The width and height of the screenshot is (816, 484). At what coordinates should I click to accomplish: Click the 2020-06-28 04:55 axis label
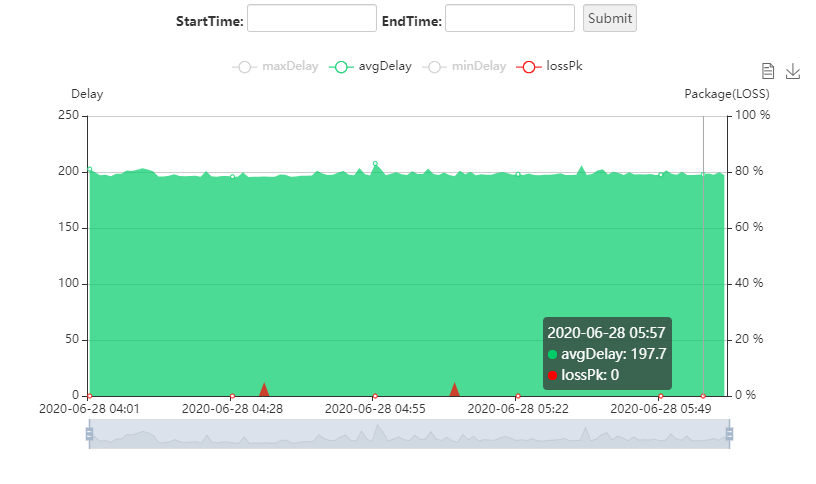(375, 409)
